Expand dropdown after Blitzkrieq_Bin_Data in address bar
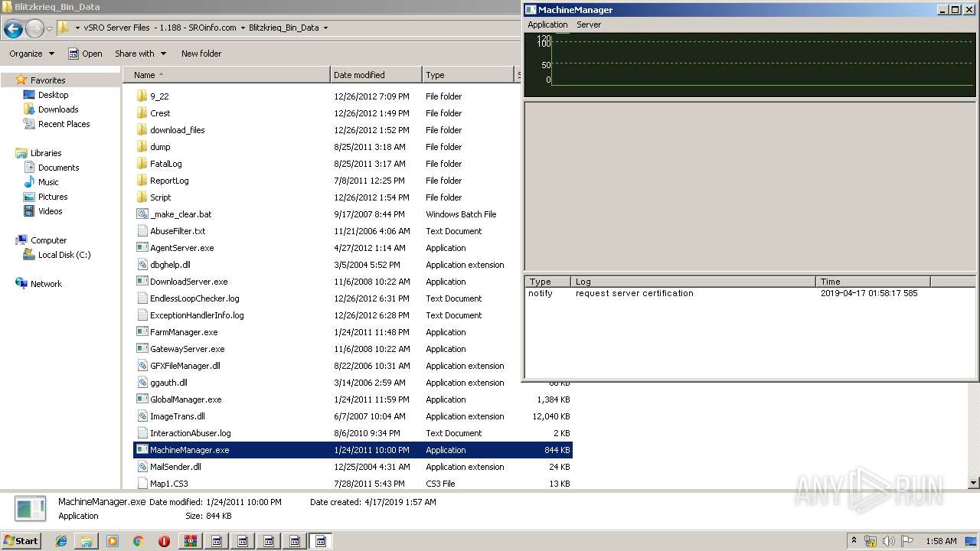Screen dimensions: 980x551 (x=325, y=28)
